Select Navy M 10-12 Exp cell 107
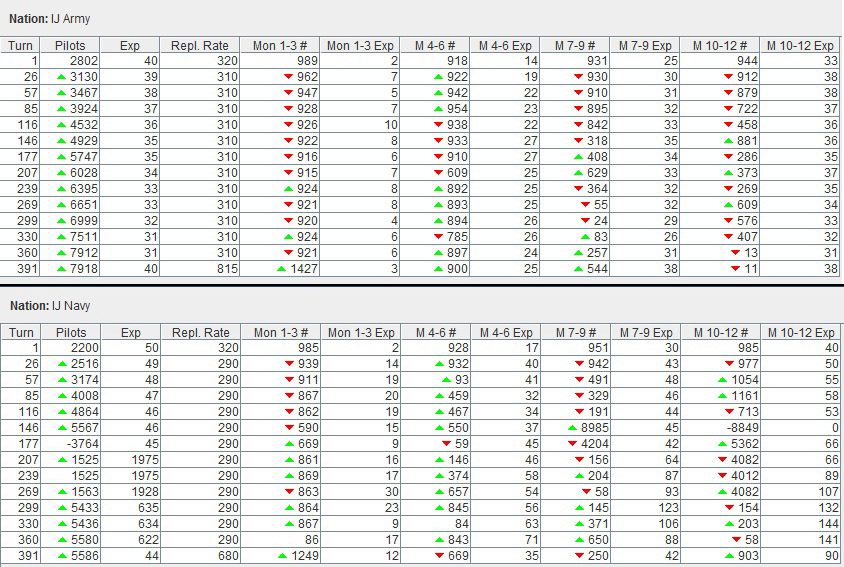 tap(801, 492)
